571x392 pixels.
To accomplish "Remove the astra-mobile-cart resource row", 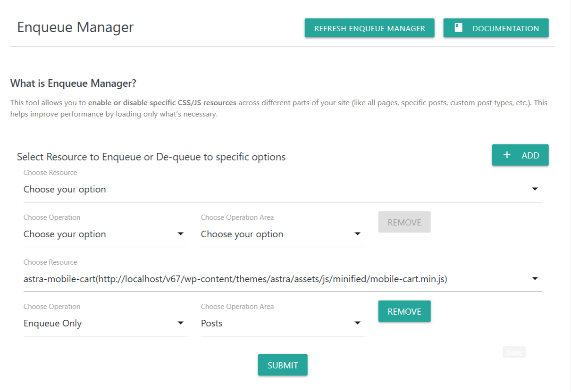I will pos(404,311).
